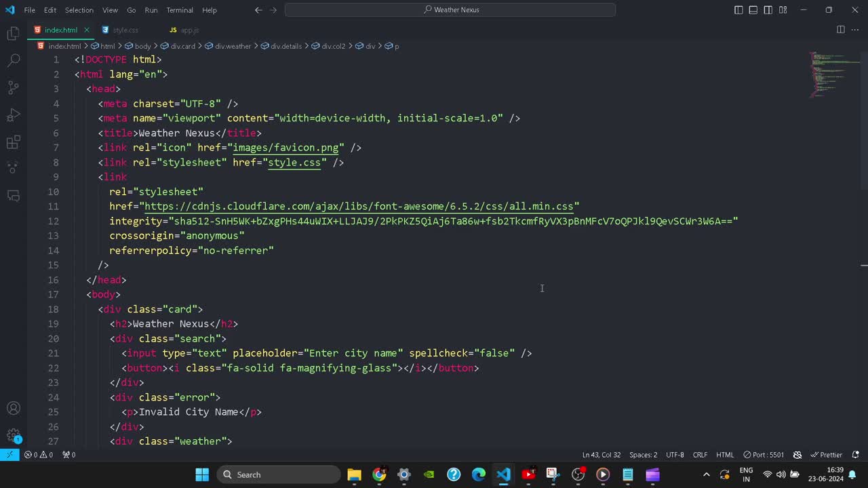Toggle the primary side bar visibility
868x488 pixels.
(x=738, y=10)
